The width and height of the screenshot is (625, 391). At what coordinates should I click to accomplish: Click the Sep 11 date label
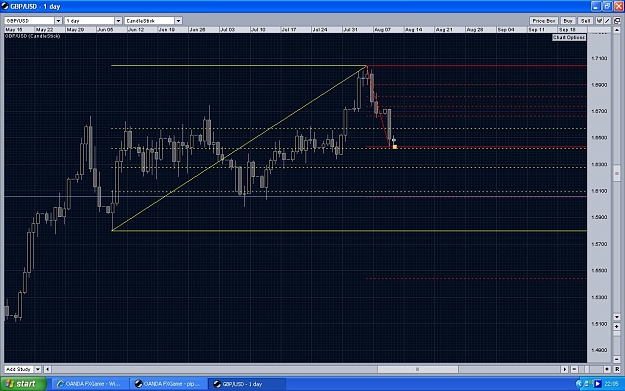537,30
